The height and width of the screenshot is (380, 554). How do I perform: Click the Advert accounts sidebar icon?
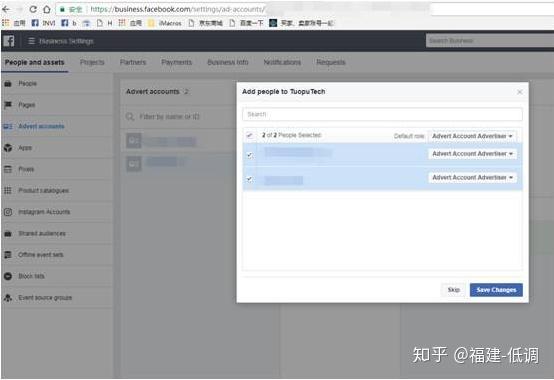click(8, 126)
